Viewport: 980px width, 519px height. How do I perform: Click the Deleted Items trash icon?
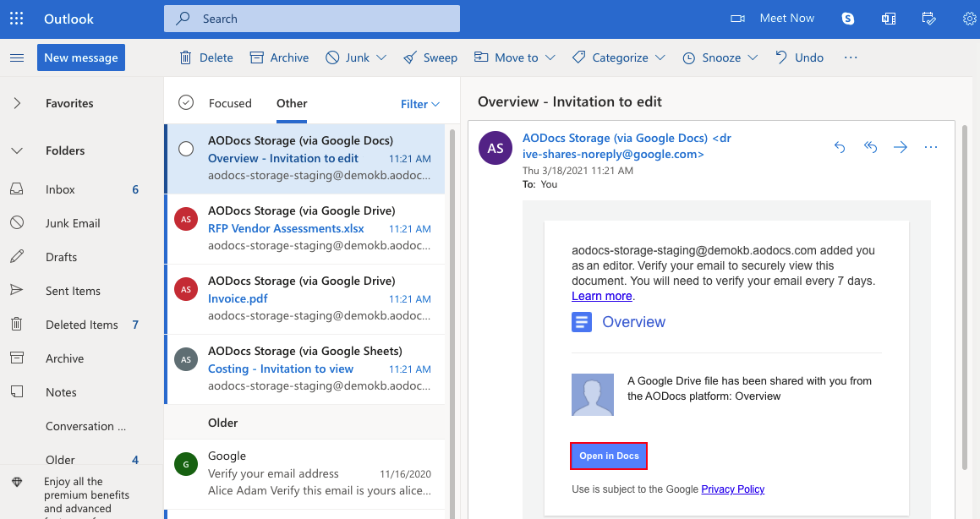[x=17, y=324]
